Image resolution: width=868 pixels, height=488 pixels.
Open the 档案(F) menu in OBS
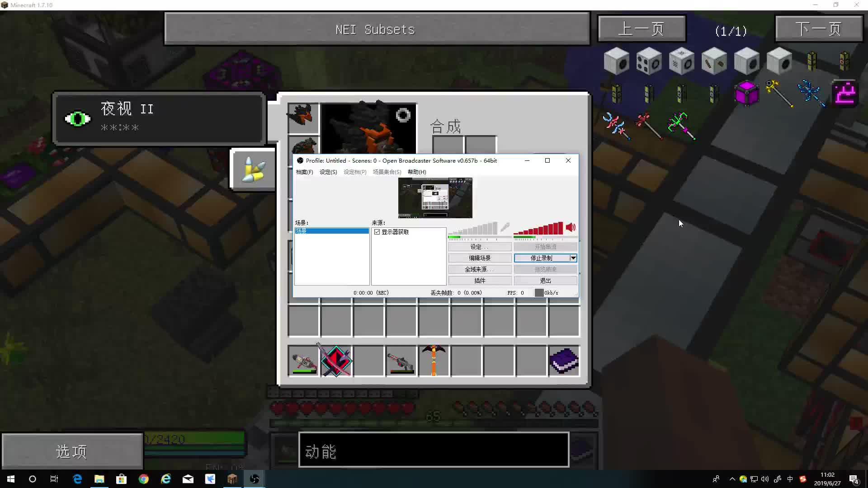pos(304,172)
